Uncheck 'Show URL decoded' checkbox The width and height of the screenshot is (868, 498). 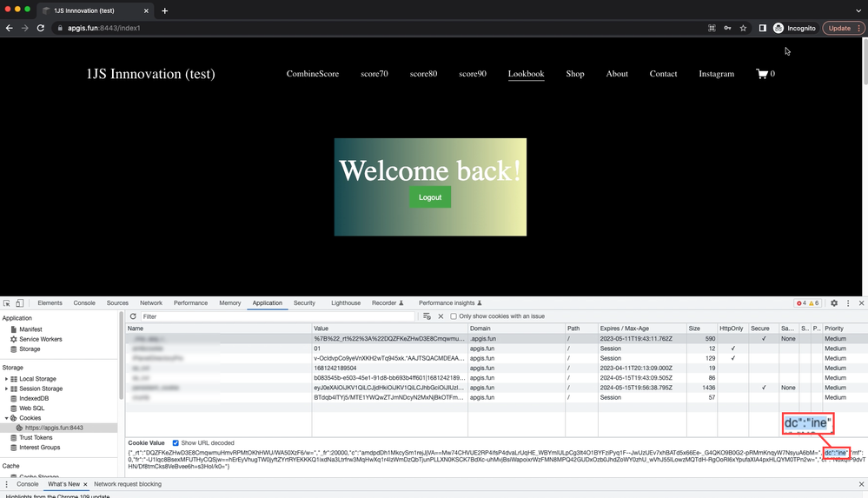click(x=176, y=443)
